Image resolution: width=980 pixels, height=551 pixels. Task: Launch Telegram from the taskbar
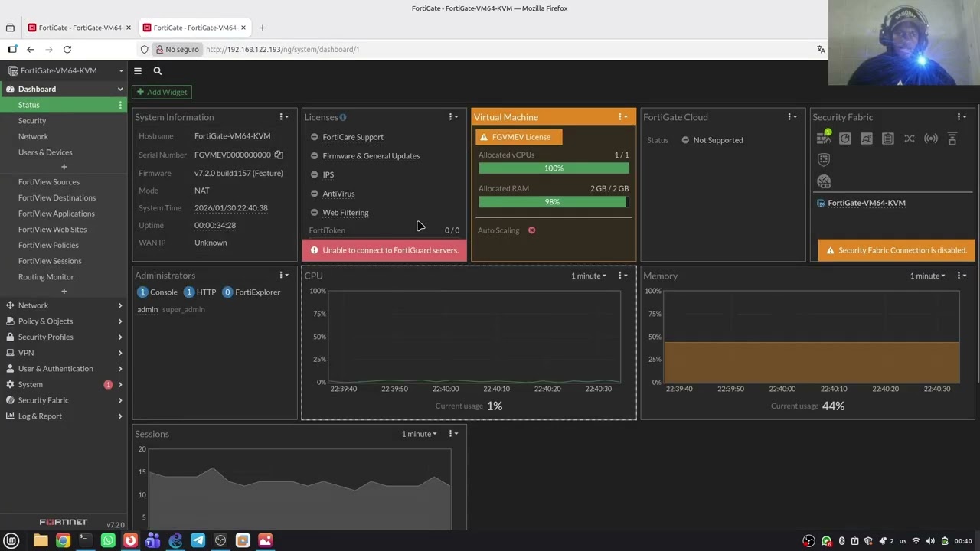(x=198, y=540)
